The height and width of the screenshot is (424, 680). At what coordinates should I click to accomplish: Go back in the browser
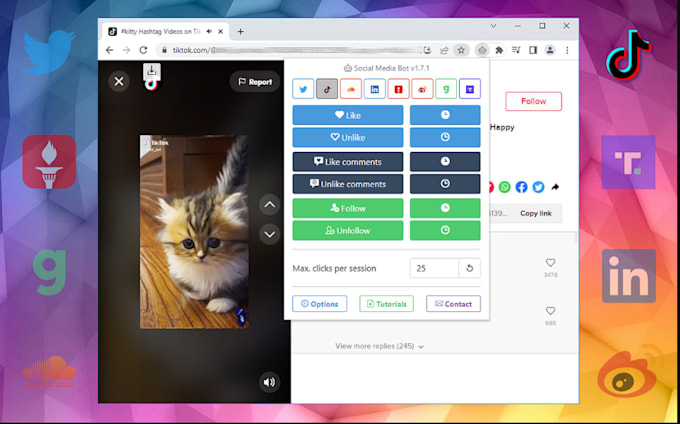109,50
